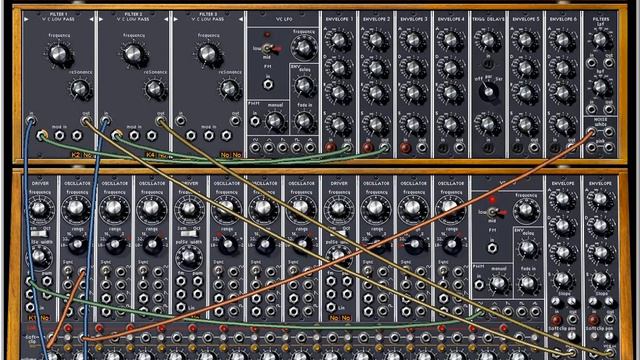Click the upper VC LFO delay knob

pyautogui.click(x=304, y=85)
